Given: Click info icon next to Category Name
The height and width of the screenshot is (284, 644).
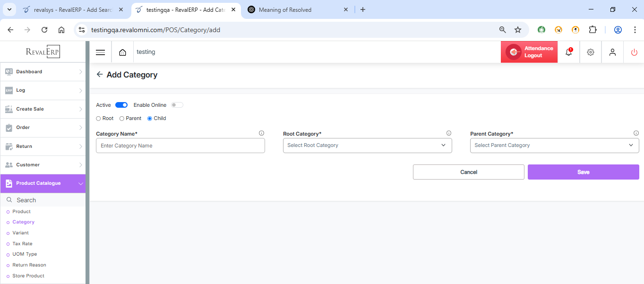Looking at the screenshot, I should [x=261, y=133].
